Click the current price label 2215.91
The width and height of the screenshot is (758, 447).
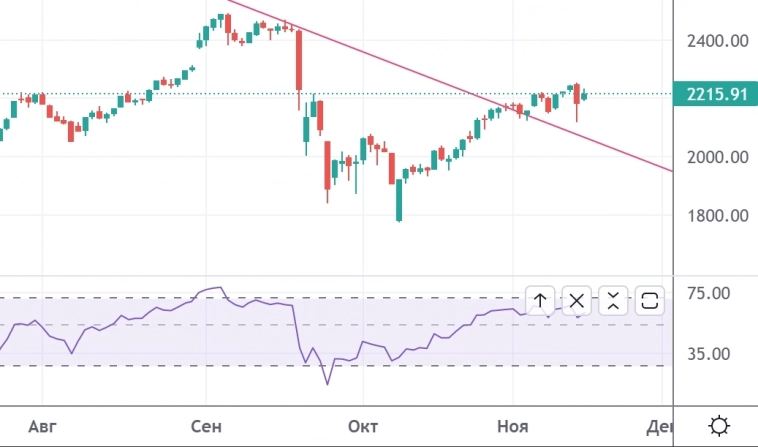coord(718,95)
